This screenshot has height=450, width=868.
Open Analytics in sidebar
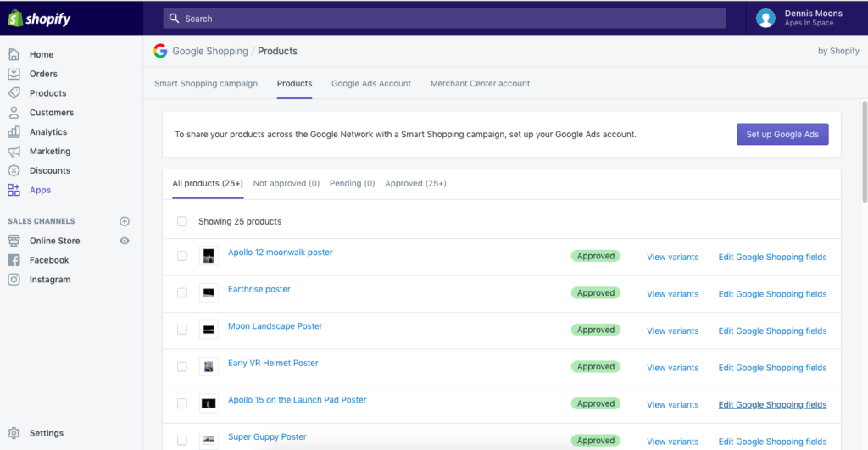pos(48,131)
